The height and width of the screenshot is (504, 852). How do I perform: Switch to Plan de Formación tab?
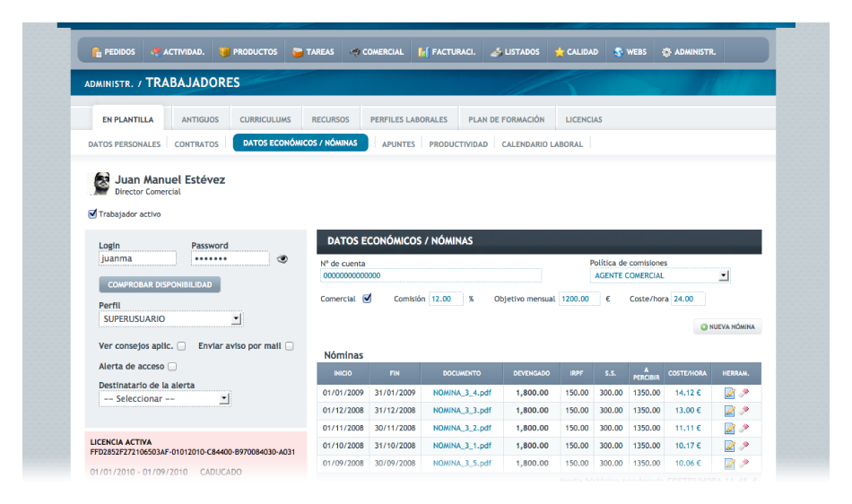pyautogui.click(x=507, y=119)
